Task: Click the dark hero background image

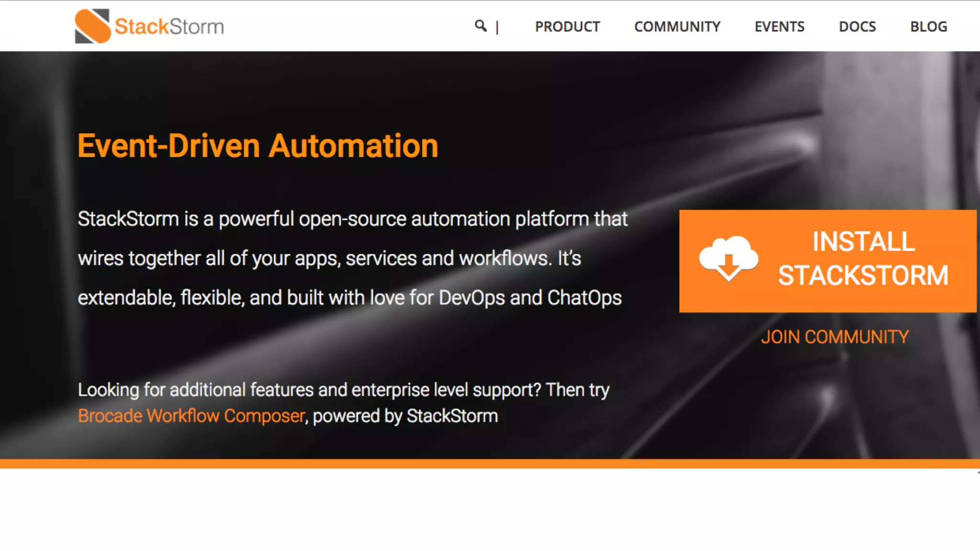Action: [526, 96]
